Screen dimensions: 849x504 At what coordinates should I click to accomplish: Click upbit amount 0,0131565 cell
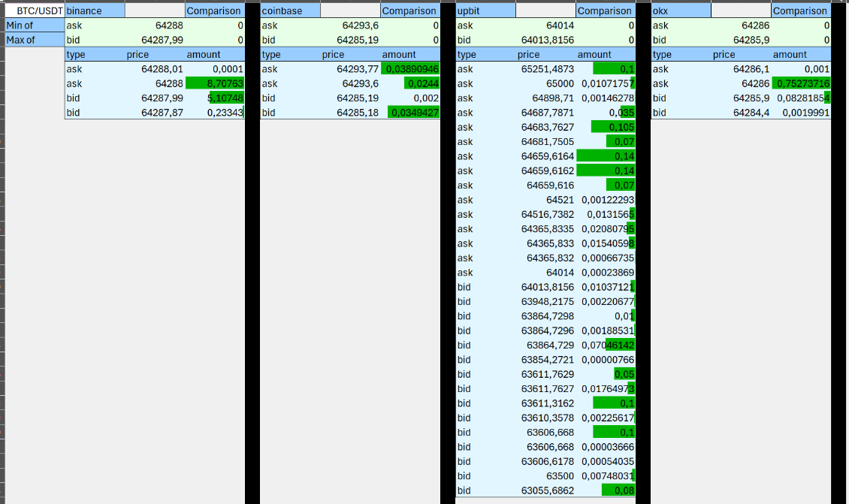[606, 215]
